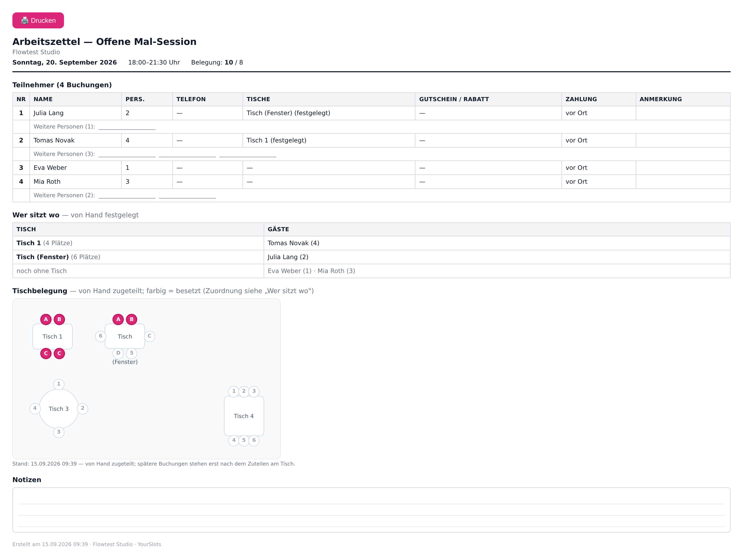Click 'Tomas Novak' in the Teilnehmer table
The image size is (743, 560).
tap(54, 140)
